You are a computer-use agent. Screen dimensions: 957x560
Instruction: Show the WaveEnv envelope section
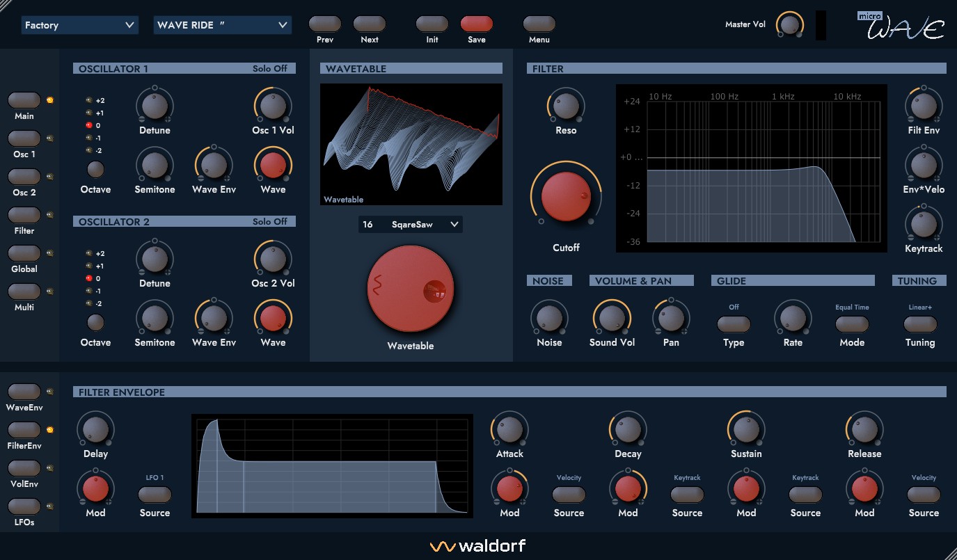tap(24, 392)
